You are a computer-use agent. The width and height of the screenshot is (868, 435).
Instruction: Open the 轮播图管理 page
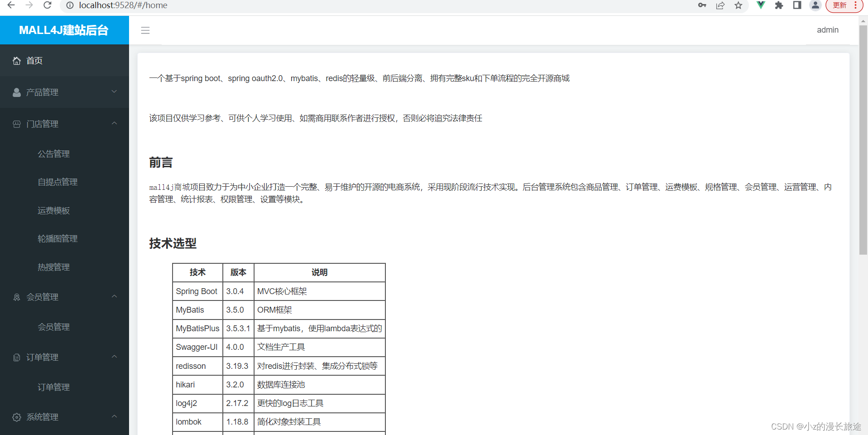58,238
